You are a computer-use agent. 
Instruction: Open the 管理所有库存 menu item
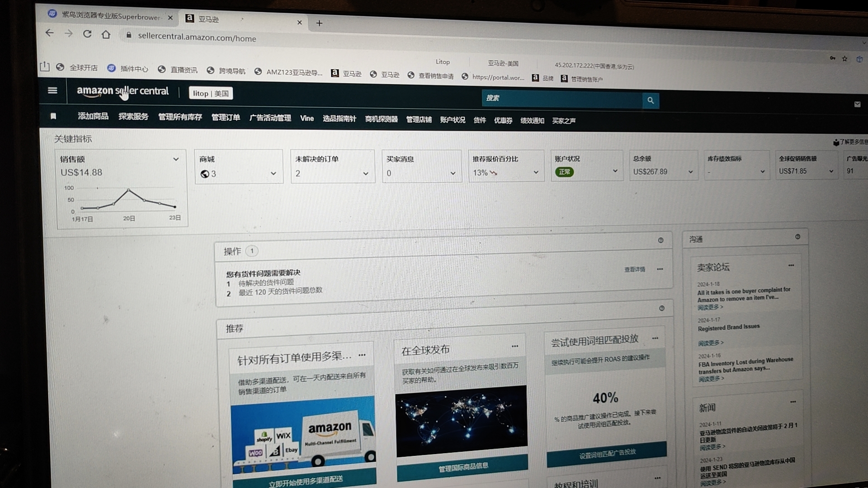tap(180, 117)
